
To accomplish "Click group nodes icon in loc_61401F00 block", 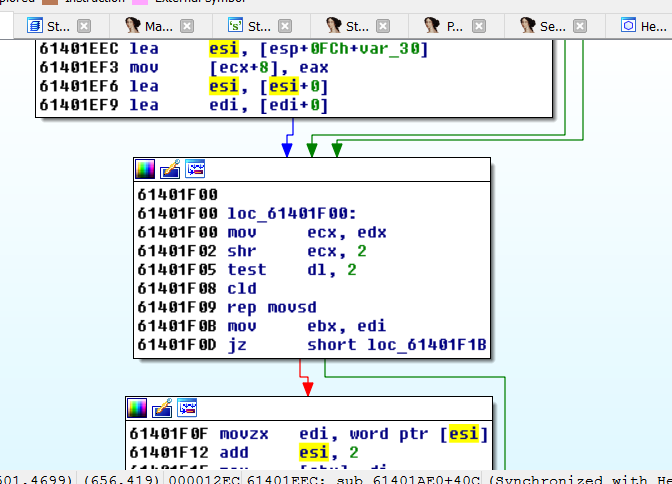I will pos(195,169).
